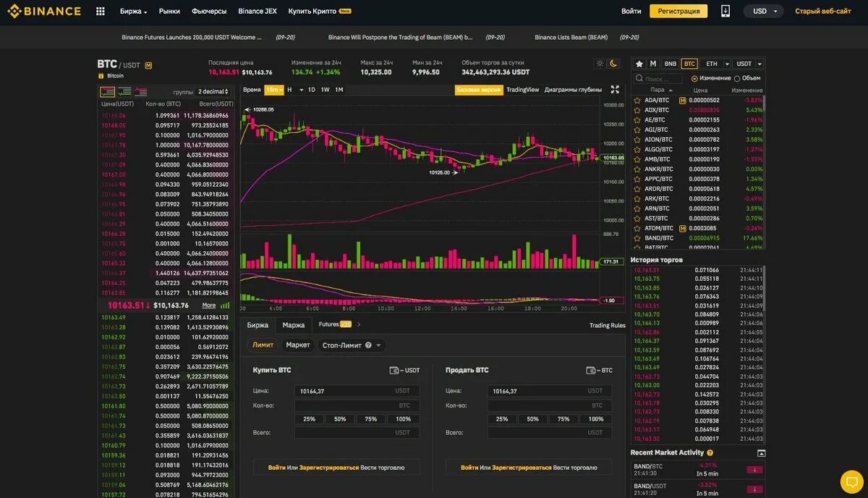Select the Лимит order type
The image size is (868, 498).
263,345
